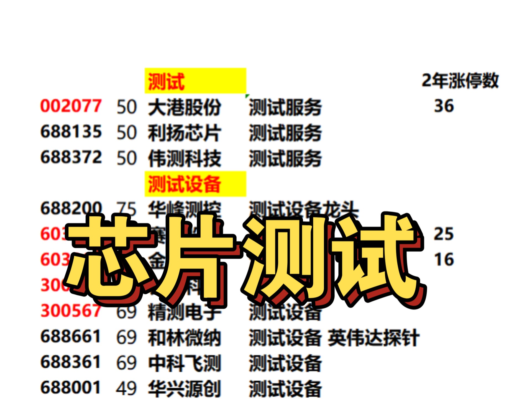Select stock code 688372
Screen dimensions: 532x399
pos(71,157)
